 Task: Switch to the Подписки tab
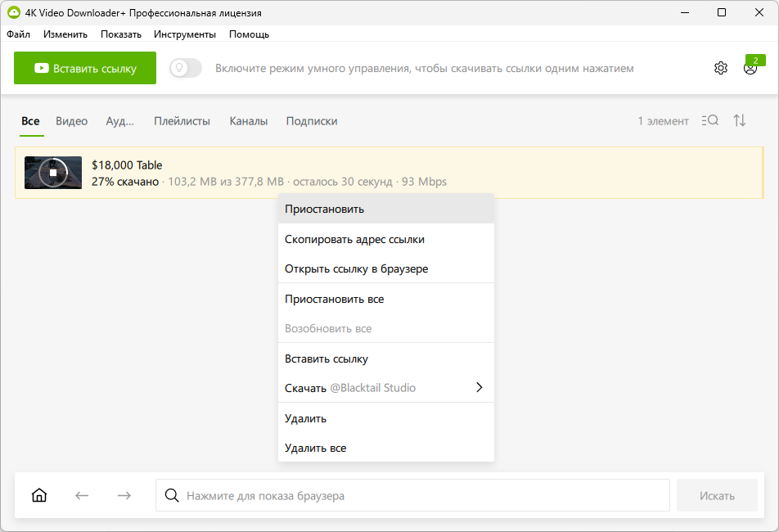pyautogui.click(x=312, y=121)
